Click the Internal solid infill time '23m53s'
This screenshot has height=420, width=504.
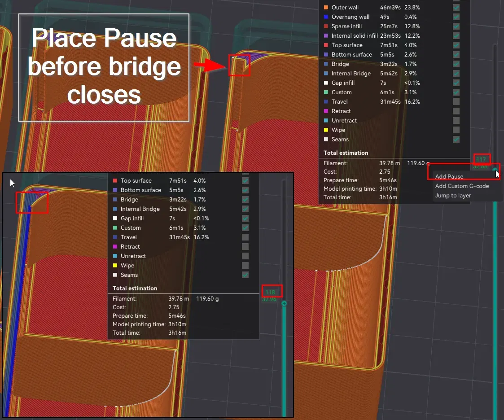(390, 35)
